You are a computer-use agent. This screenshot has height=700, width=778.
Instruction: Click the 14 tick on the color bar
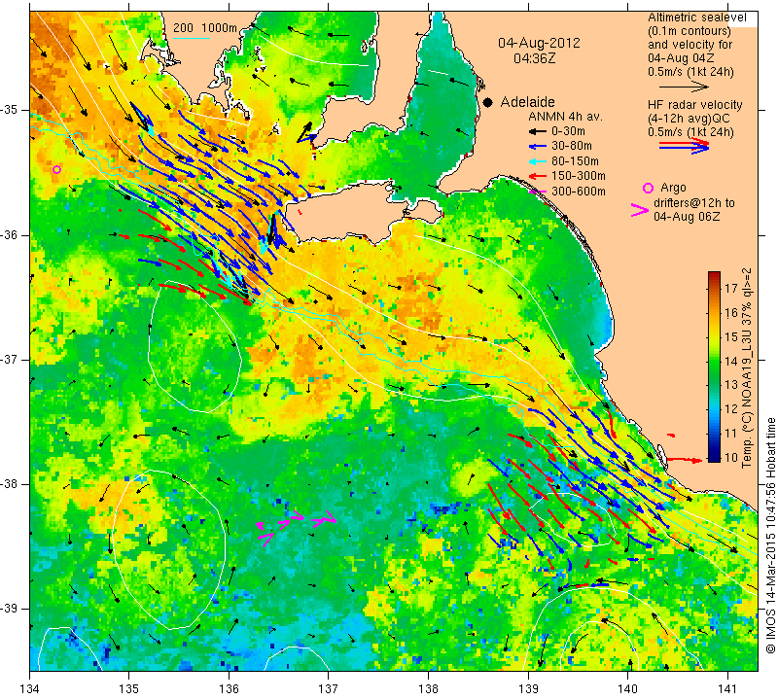731,361
